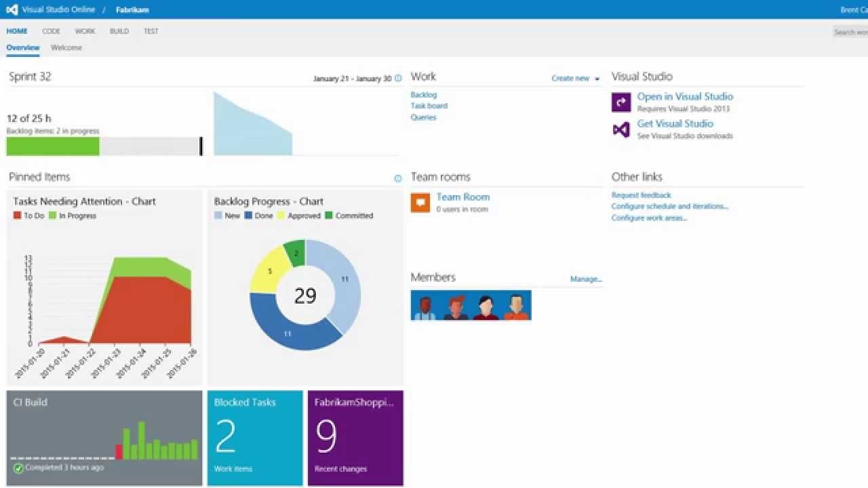Select the second member avatar
Screen dimensions: 868x488
(456, 306)
